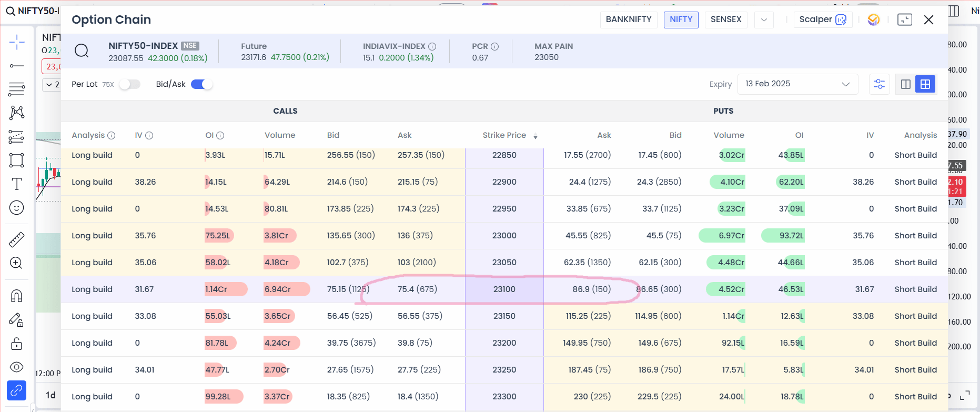Click the Volume column header in calls
This screenshot has width=980, height=412.
click(x=280, y=135)
